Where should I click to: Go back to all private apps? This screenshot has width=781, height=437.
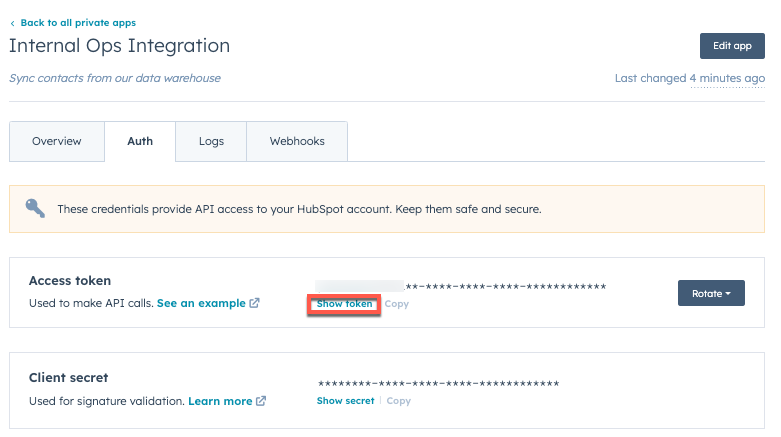coord(78,23)
